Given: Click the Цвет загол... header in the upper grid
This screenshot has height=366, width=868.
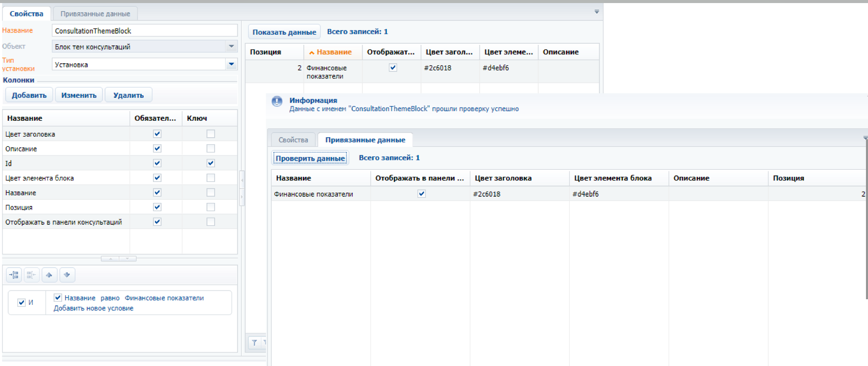Looking at the screenshot, I should tap(450, 52).
